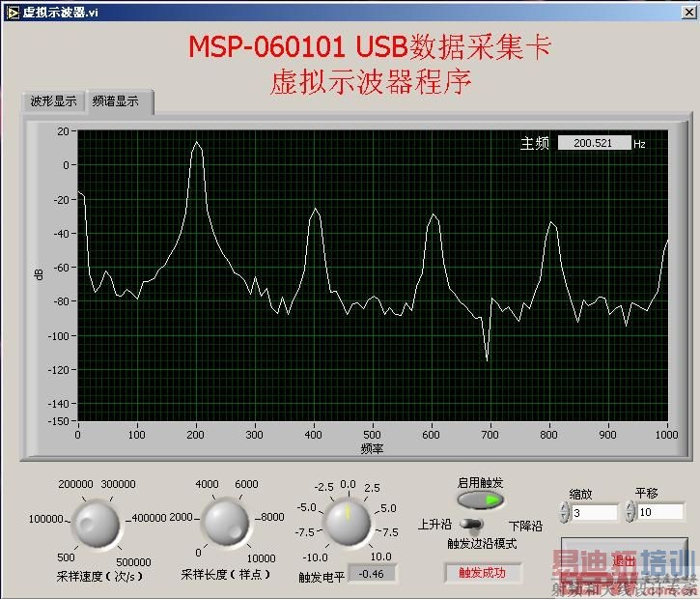The image size is (700, 599).
Task: Click the 缩放 input field showing 3
Action: 596,512
